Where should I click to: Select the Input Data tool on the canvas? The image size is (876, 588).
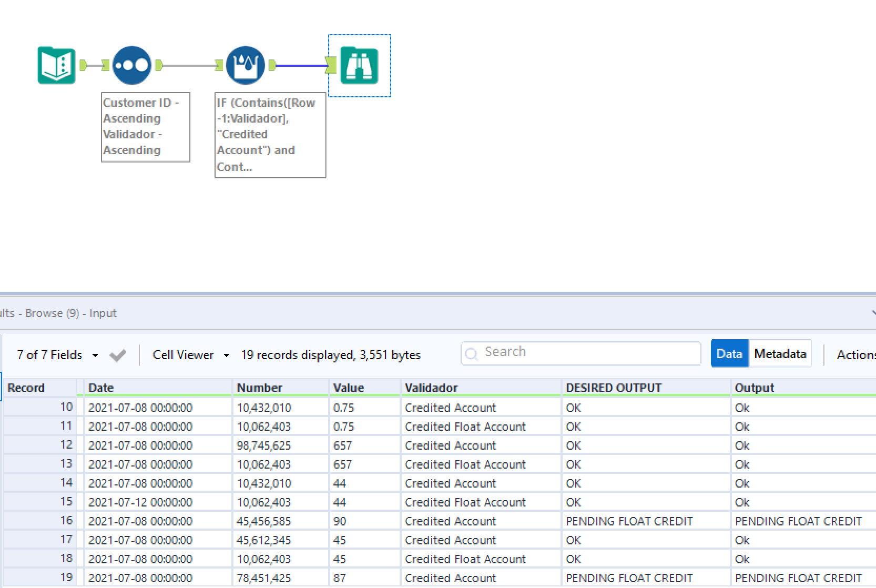pos(56,65)
